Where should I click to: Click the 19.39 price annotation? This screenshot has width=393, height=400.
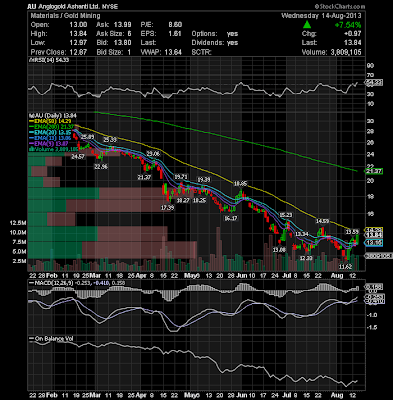[204, 180]
